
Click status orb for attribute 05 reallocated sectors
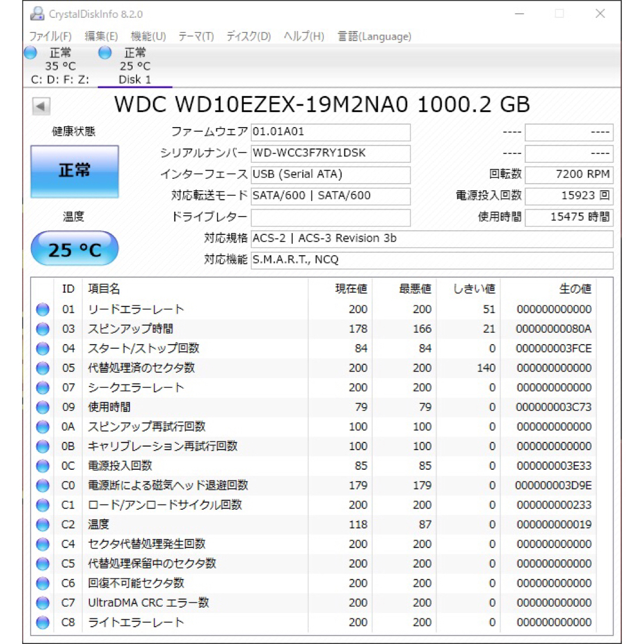tap(43, 368)
